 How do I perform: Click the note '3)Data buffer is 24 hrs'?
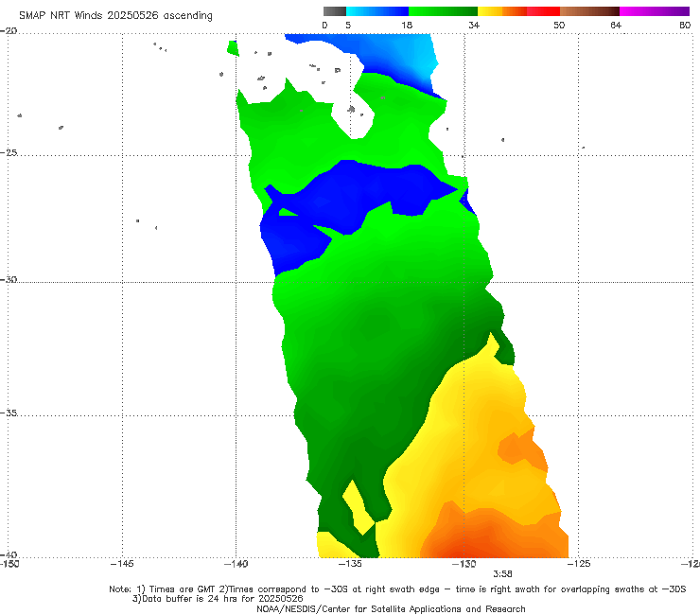(x=218, y=599)
